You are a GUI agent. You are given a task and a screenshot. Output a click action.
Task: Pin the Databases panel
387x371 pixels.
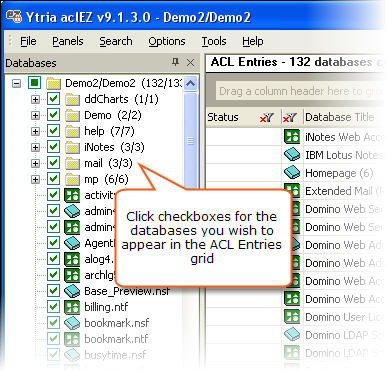pos(175,62)
